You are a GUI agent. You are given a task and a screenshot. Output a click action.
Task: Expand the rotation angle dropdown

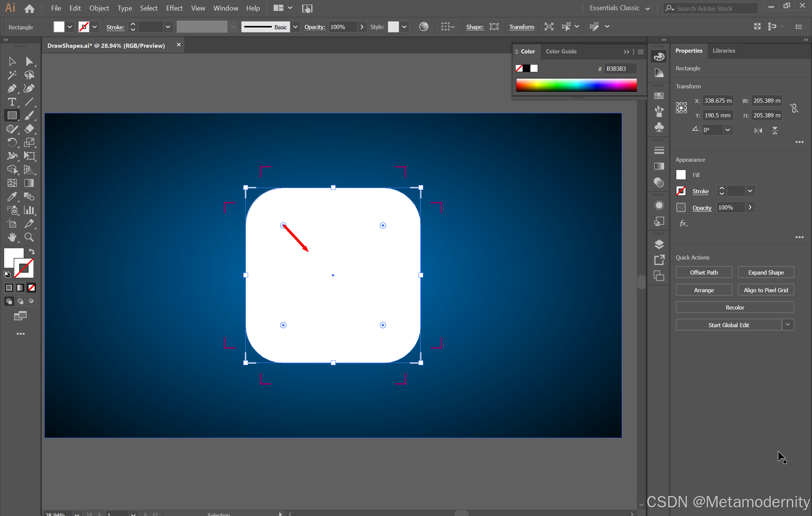click(x=728, y=130)
